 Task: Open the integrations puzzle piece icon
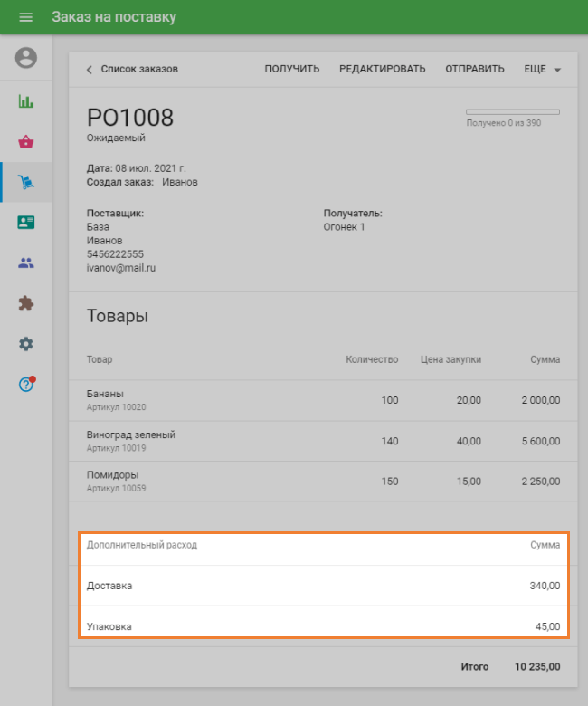coord(26,304)
